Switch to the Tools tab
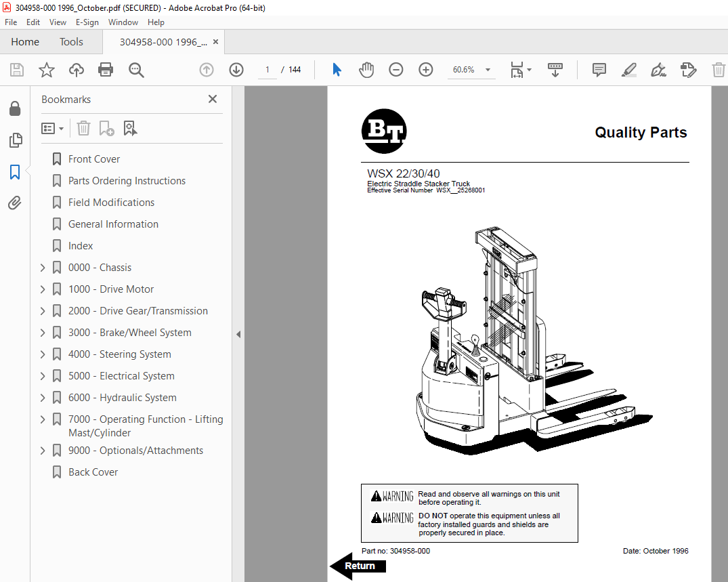Viewport: 728px width, 582px height. 71,42
